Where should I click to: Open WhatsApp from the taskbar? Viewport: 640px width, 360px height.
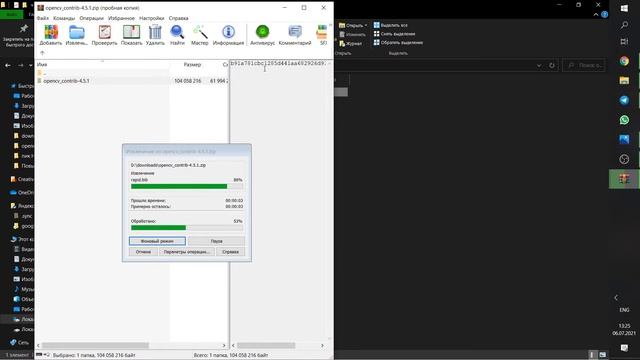point(624,120)
